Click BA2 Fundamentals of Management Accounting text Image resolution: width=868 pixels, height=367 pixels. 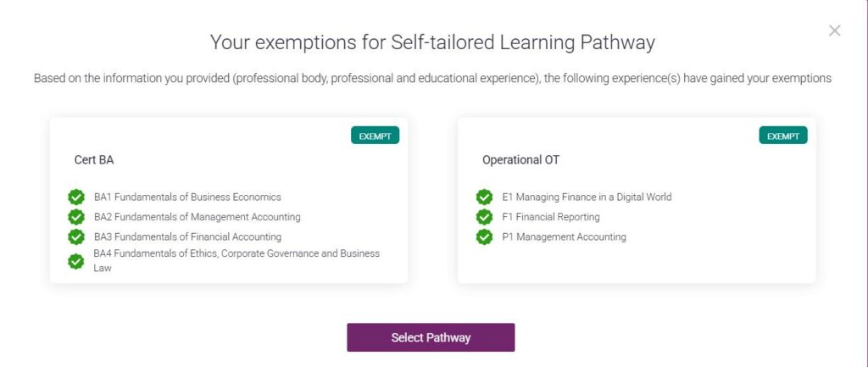point(197,217)
